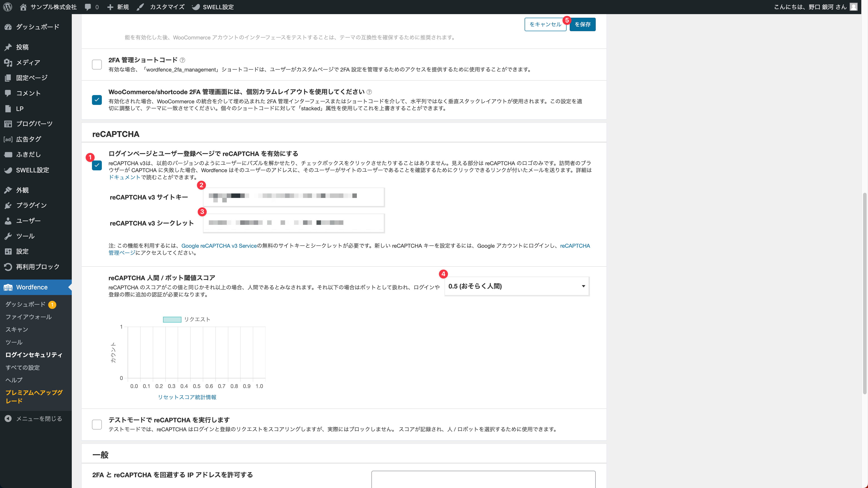Uncheck the reCAPTCHA を有効にする checkbox
The width and height of the screenshot is (868, 488).
pos(97,165)
